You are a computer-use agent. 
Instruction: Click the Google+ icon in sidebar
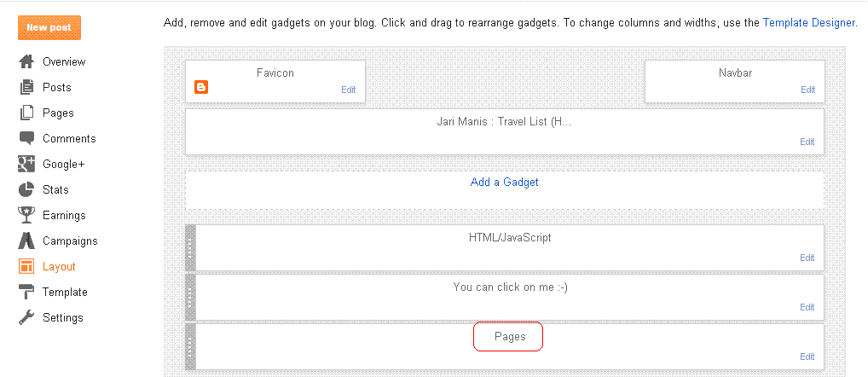click(26, 164)
